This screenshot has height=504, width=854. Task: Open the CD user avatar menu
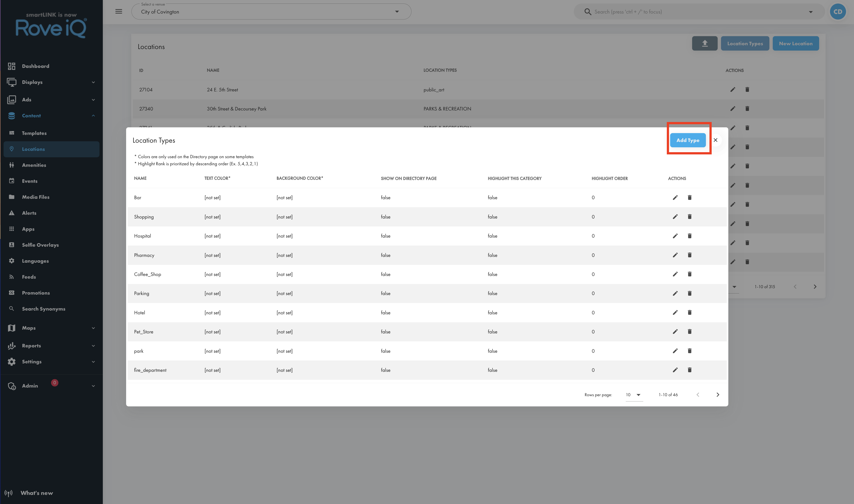tap(838, 12)
